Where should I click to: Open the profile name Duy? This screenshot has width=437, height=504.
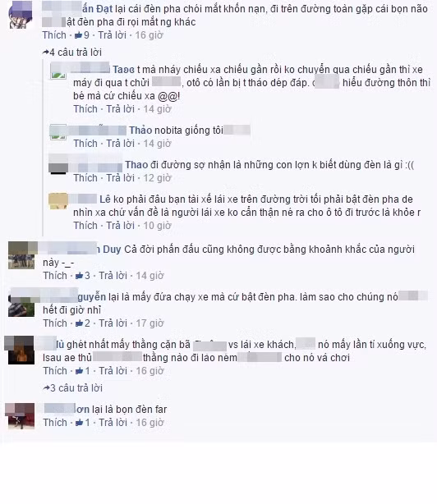[112, 250]
